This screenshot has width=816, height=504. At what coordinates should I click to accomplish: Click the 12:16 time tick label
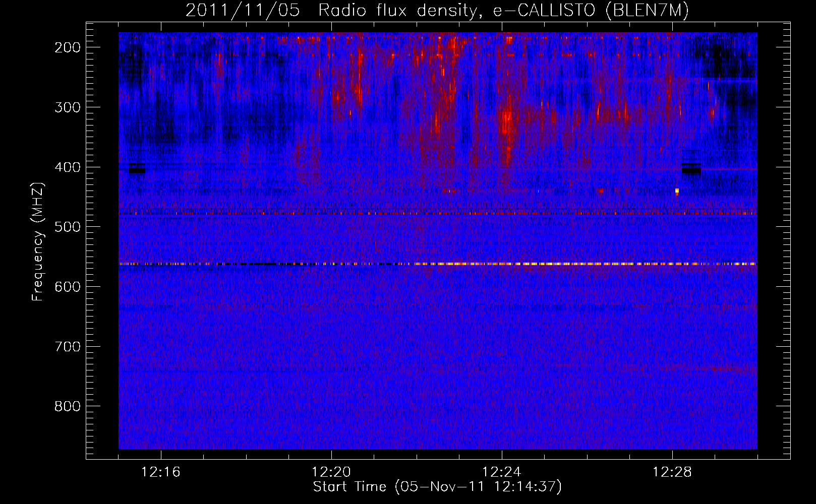click(160, 472)
